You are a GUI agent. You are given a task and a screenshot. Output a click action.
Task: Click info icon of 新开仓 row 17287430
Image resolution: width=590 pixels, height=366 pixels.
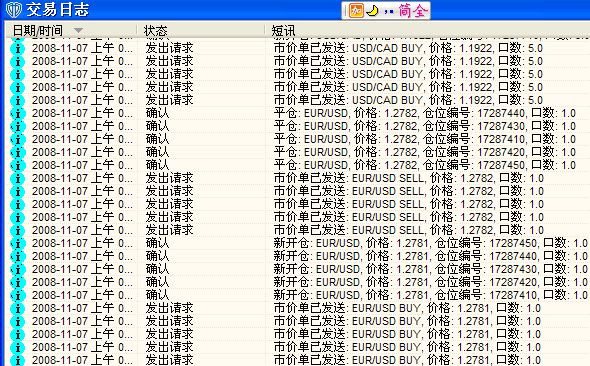coord(17,269)
